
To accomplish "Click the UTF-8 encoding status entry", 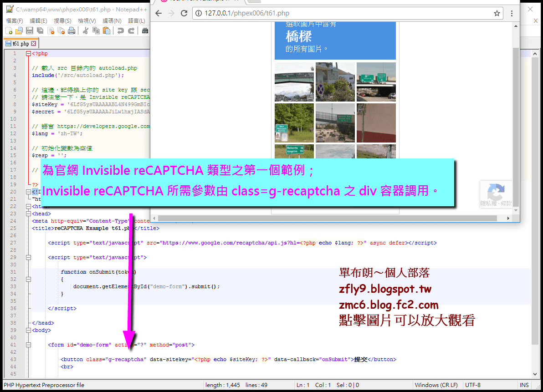I will pos(473,385).
